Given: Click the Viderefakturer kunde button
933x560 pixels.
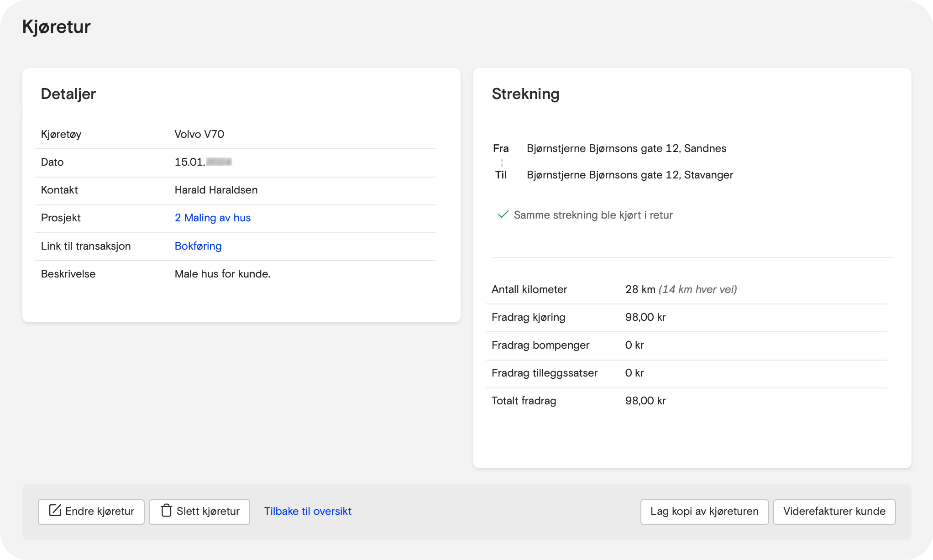Looking at the screenshot, I should 834,512.
